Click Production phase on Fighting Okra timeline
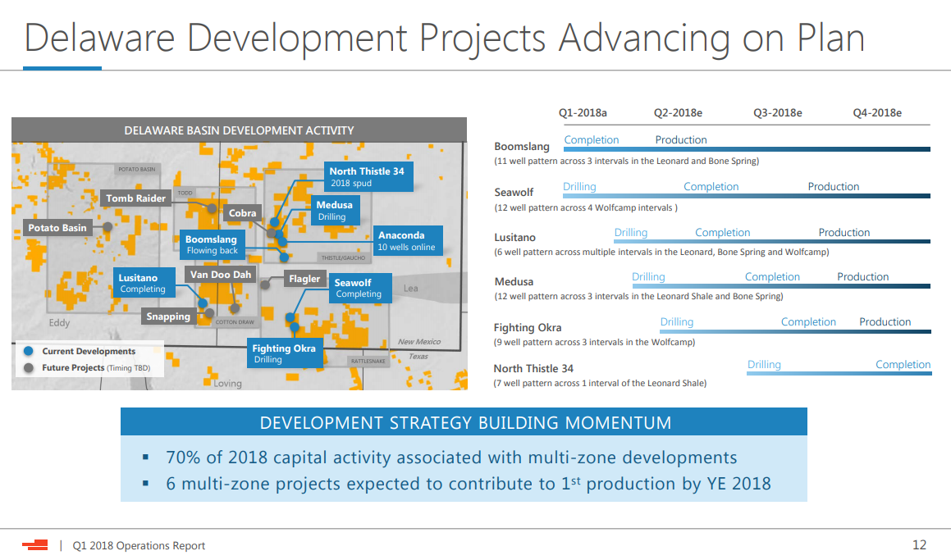 click(x=885, y=322)
